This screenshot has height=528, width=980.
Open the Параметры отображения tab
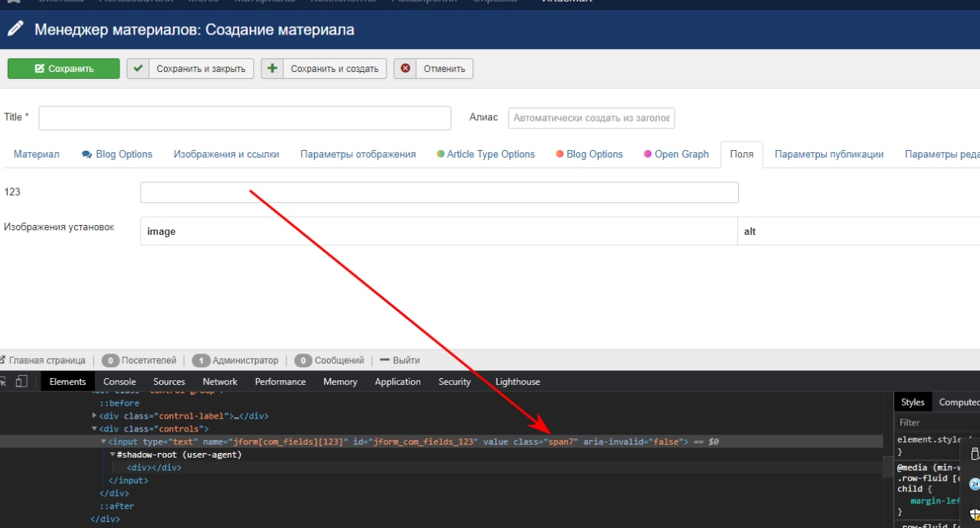358,154
